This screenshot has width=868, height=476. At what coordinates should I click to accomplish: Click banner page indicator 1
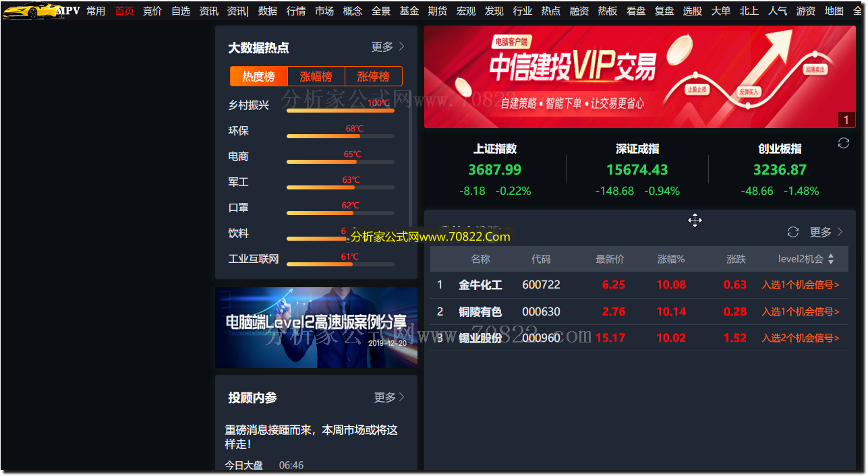[x=846, y=120]
